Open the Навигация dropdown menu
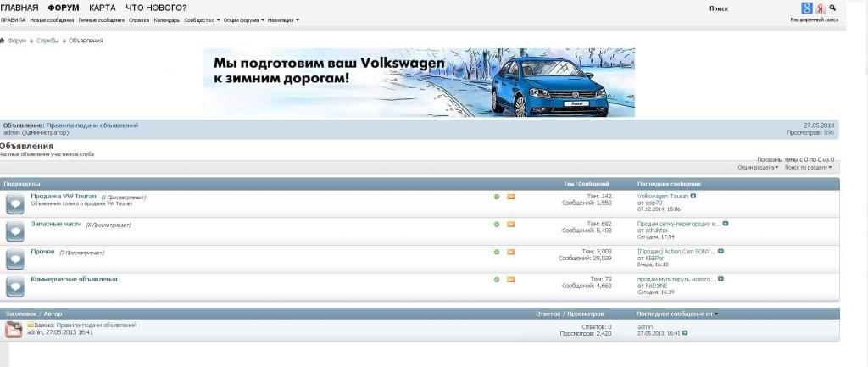The height and width of the screenshot is (367, 868). [x=283, y=20]
